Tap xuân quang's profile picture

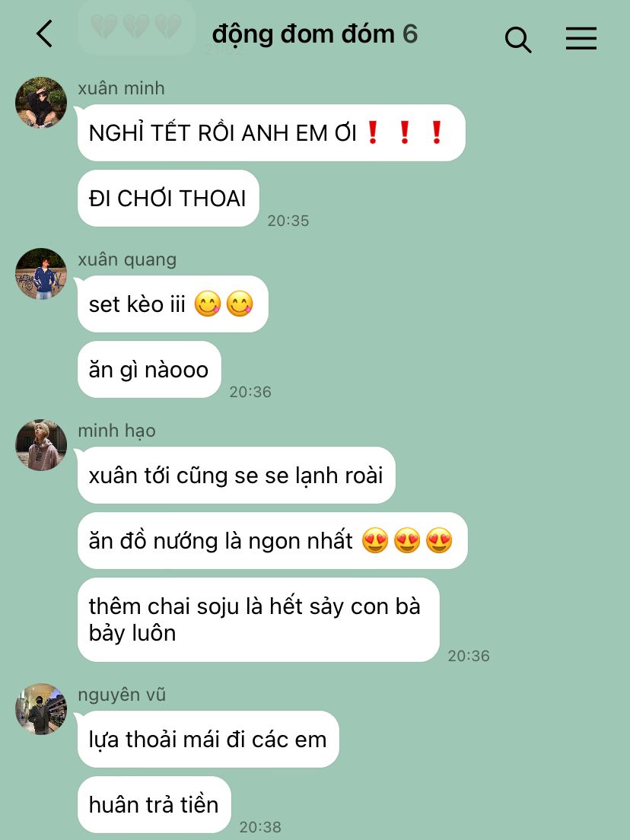41,274
